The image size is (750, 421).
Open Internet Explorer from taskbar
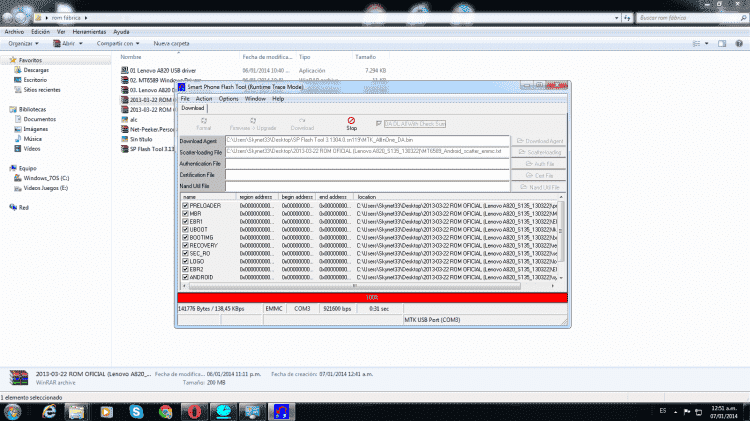click(49, 412)
